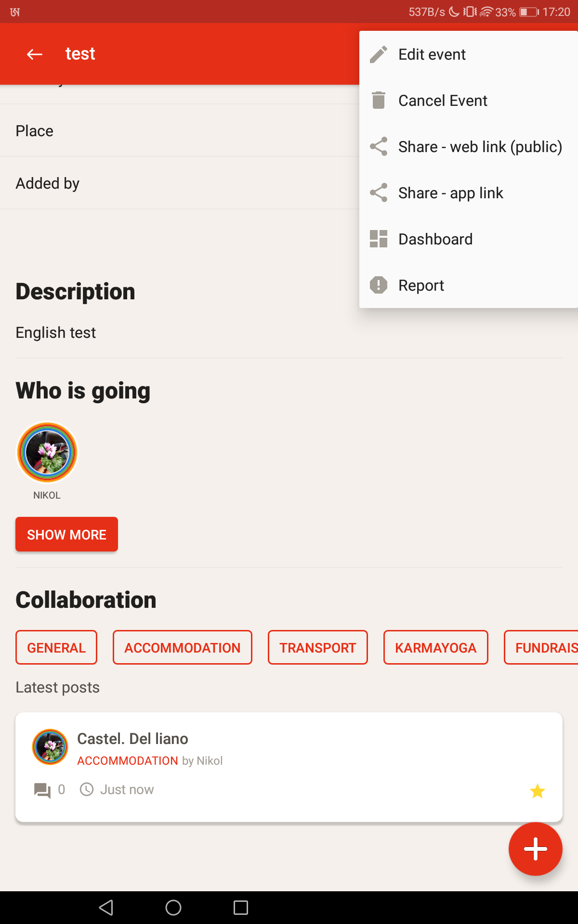Tap the back arrow next to test
Viewport: 578px width, 924px height.
click(x=34, y=54)
